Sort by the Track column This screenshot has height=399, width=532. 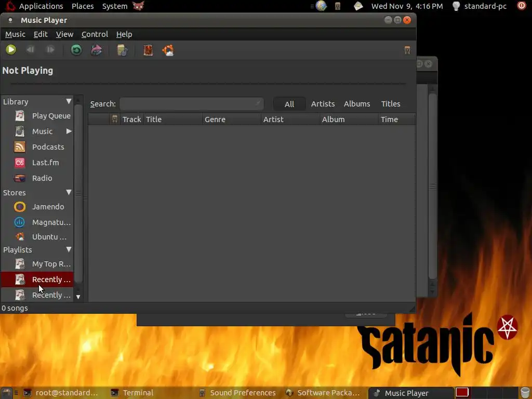click(x=131, y=119)
